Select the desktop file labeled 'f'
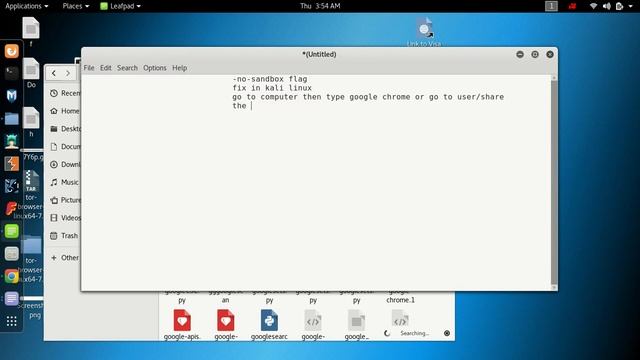Viewport: 640px width, 360px height. pos(31,28)
